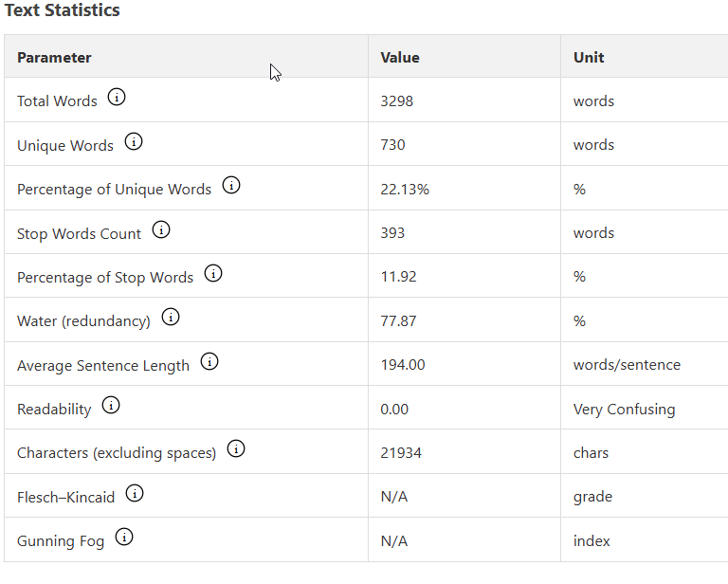Click the Readability value 0.00
Image resolution: width=728 pixels, height=584 pixels.
pos(394,409)
